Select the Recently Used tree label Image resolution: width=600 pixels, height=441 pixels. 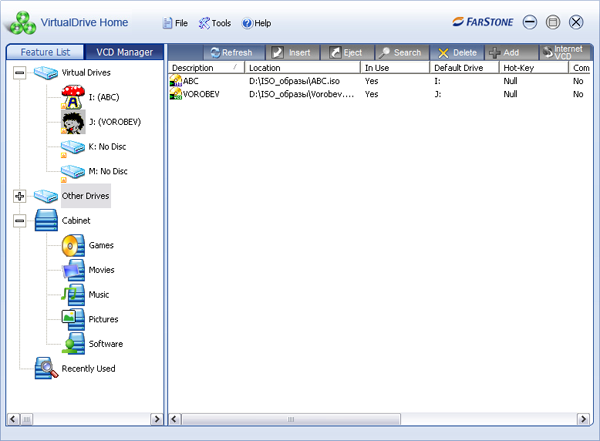(88, 369)
